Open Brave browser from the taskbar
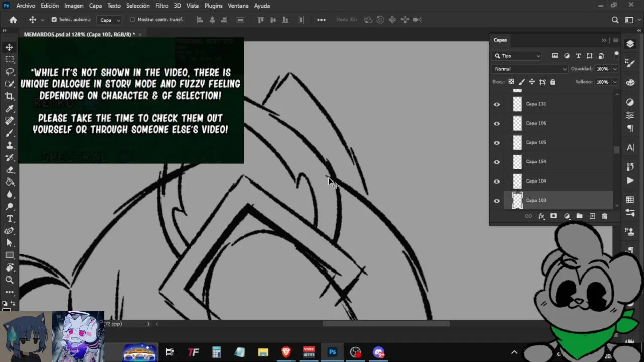Image resolution: width=644 pixels, height=362 pixels. pyautogui.click(x=286, y=352)
